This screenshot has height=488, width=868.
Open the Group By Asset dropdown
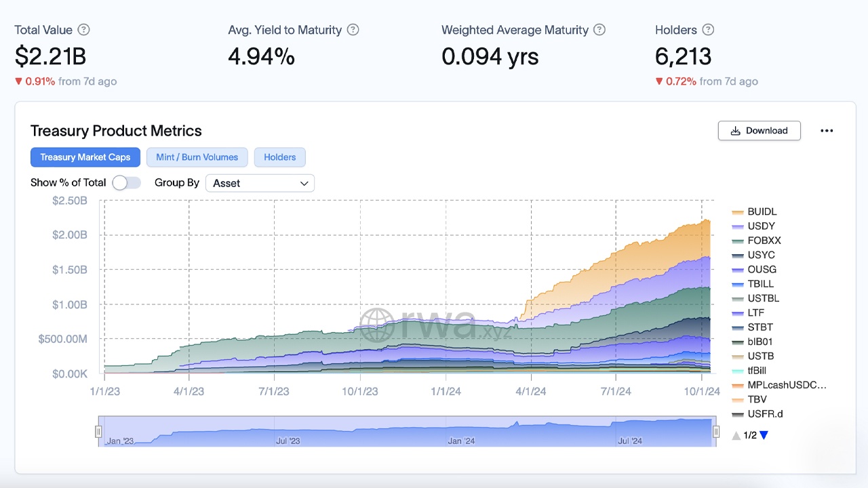pos(260,183)
